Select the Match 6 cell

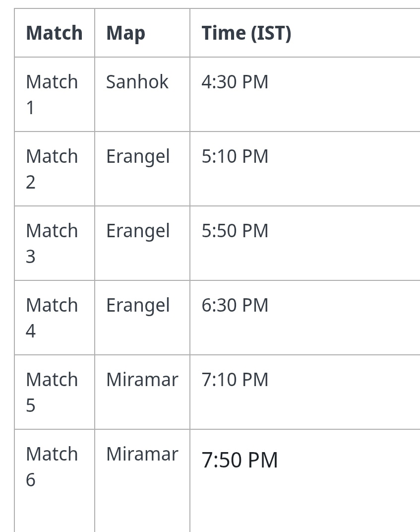pyautogui.click(x=52, y=466)
